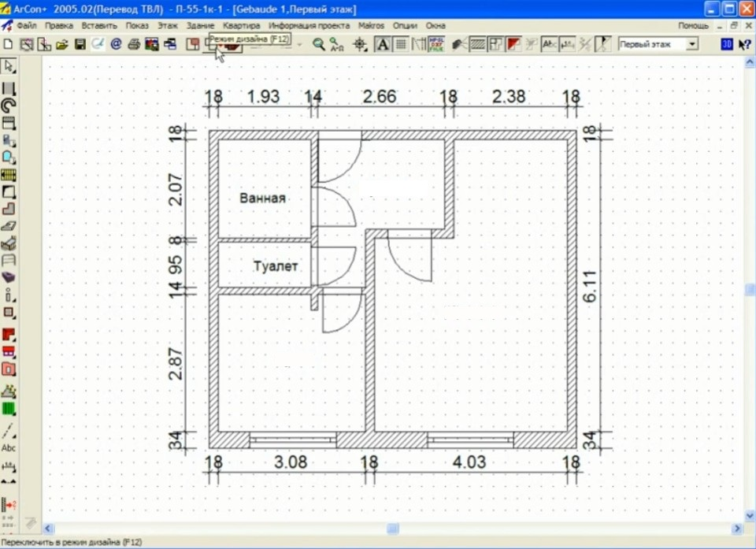
Task: Select the arrow pointer selection tool
Action: click(x=9, y=66)
